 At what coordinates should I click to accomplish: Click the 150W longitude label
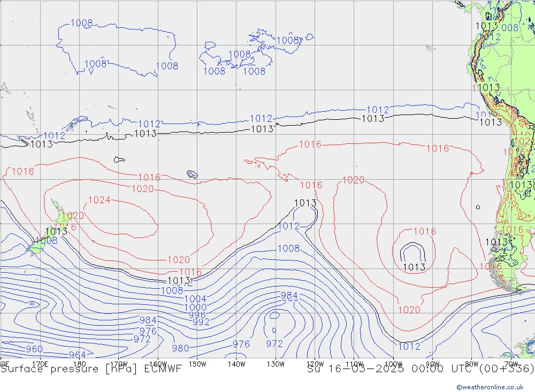[197, 364]
